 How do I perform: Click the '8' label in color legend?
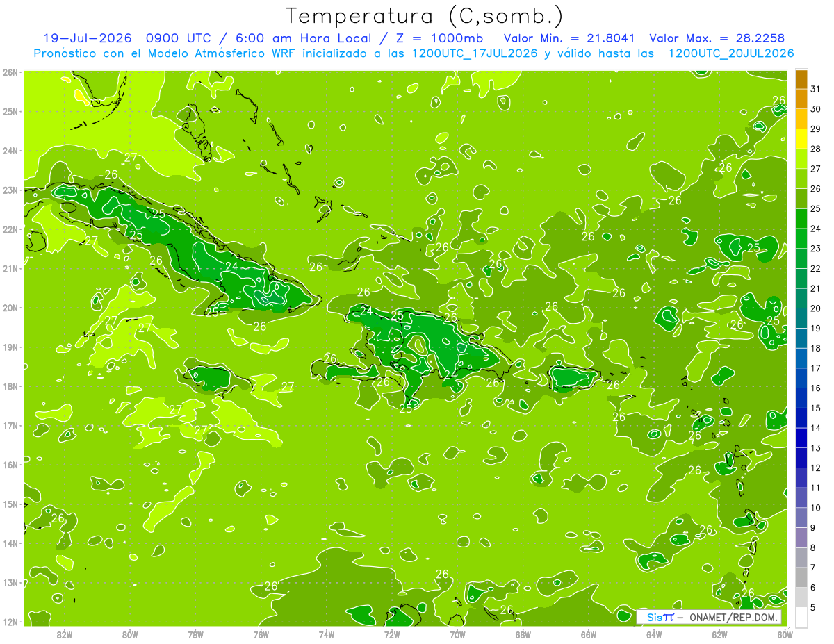coord(812,547)
